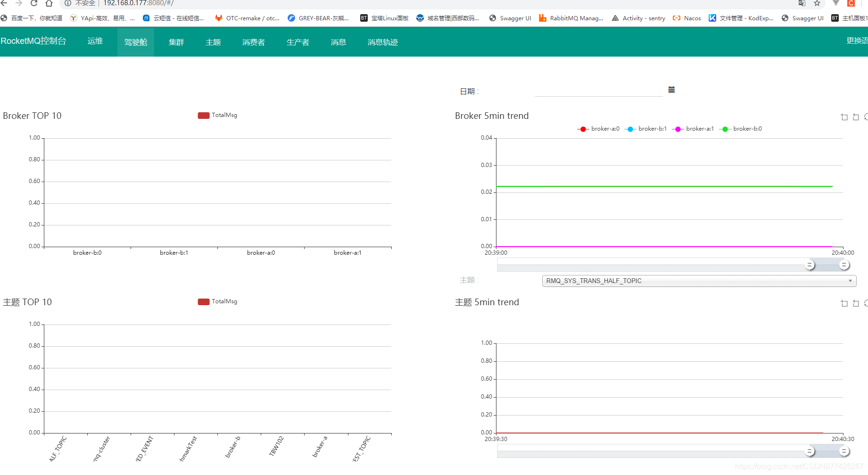Click zoom reset icon on 主题 5min trend

click(x=856, y=303)
